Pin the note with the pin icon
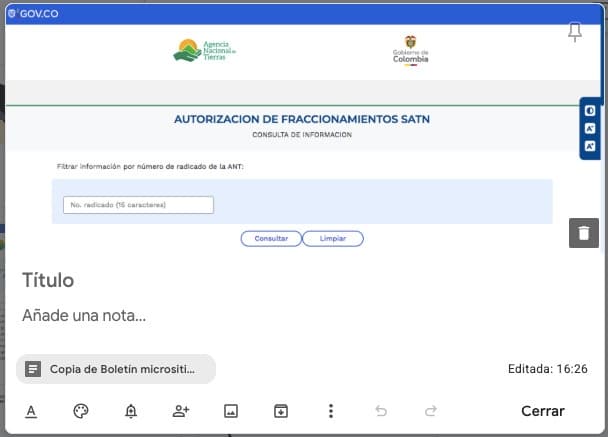The width and height of the screenshot is (608, 437). 575,33
